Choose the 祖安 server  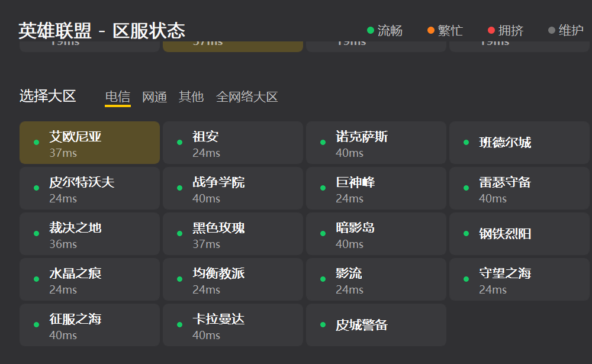pos(233,143)
